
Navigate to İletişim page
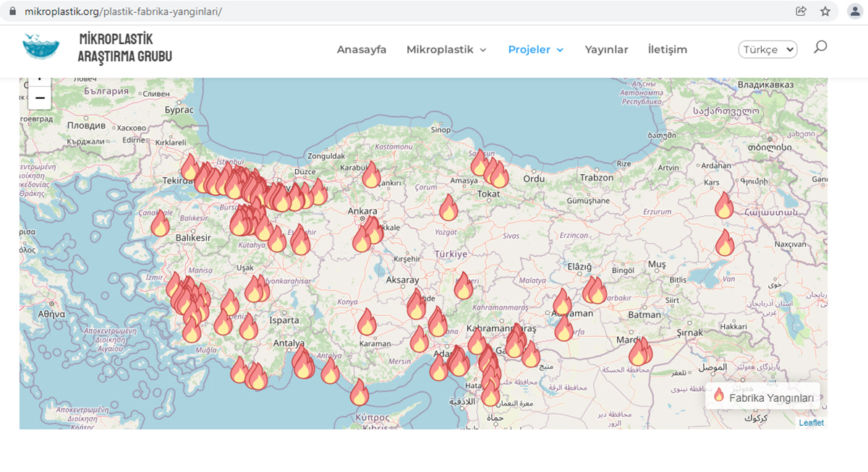pos(667,50)
